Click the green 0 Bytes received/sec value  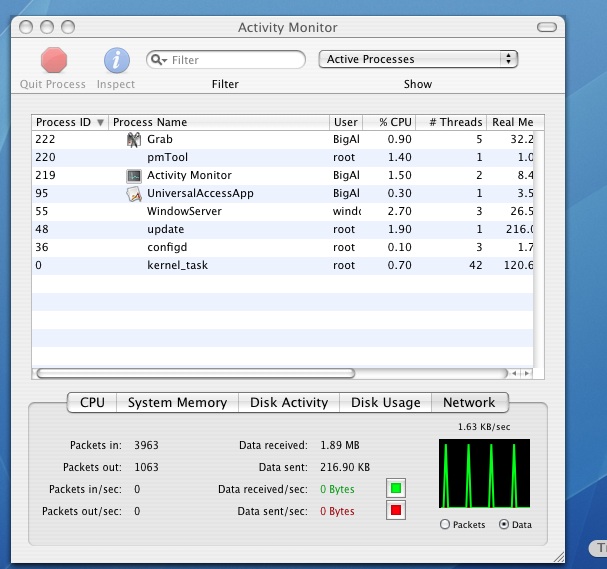tap(337, 489)
